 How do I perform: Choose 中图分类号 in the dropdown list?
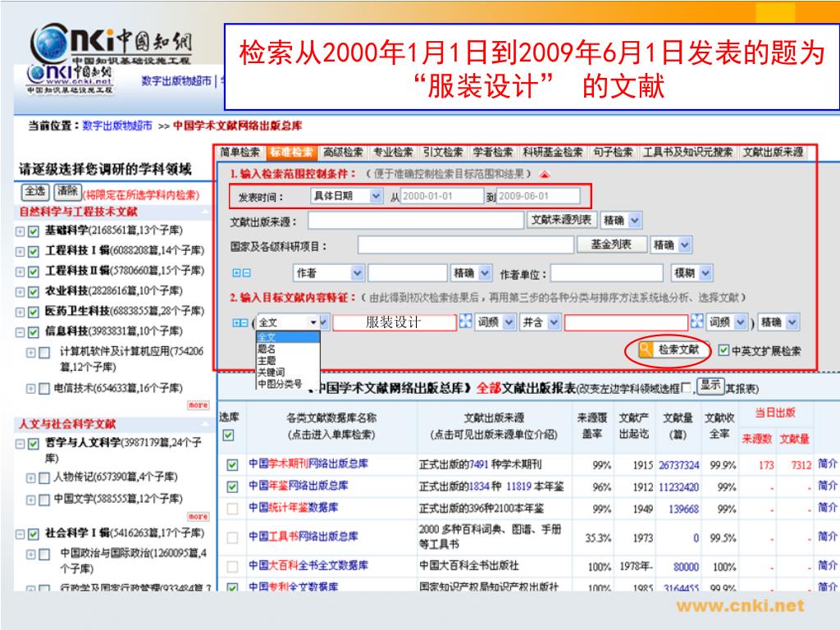280,384
